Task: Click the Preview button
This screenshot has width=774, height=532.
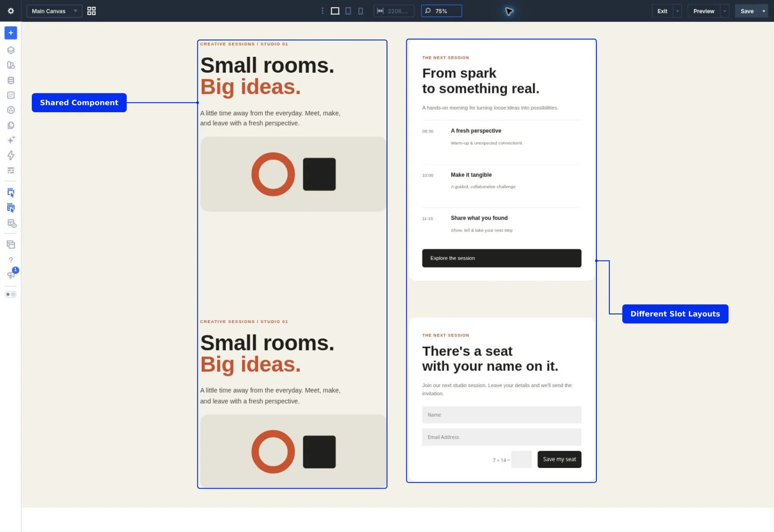Action: point(703,11)
